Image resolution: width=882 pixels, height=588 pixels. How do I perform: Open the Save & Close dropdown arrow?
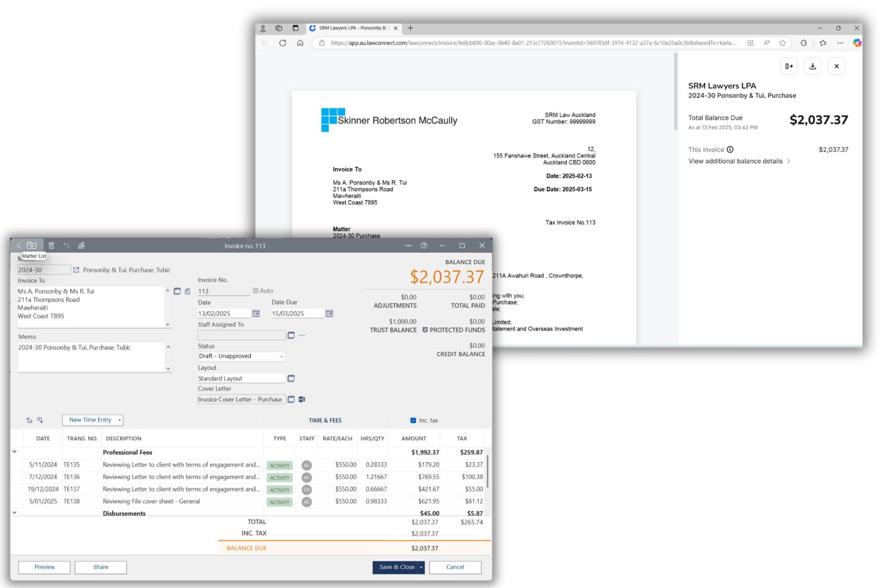pyautogui.click(x=421, y=567)
